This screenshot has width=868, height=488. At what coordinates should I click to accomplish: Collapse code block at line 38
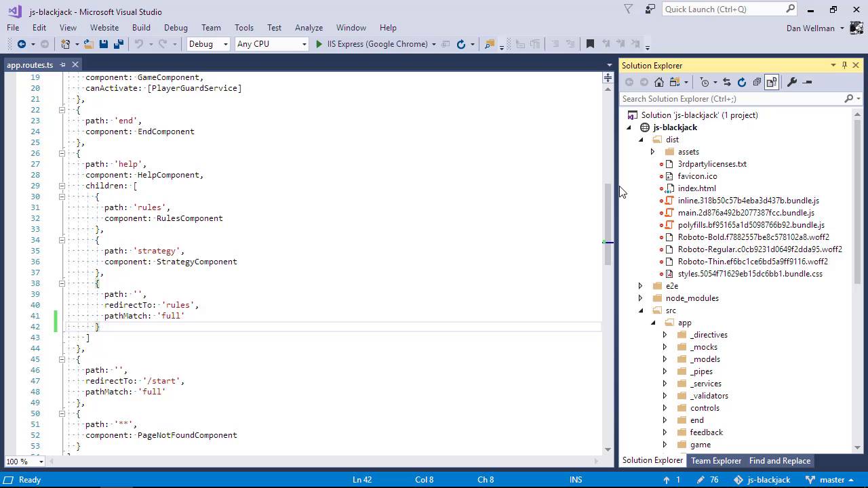(x=62, y=283)
